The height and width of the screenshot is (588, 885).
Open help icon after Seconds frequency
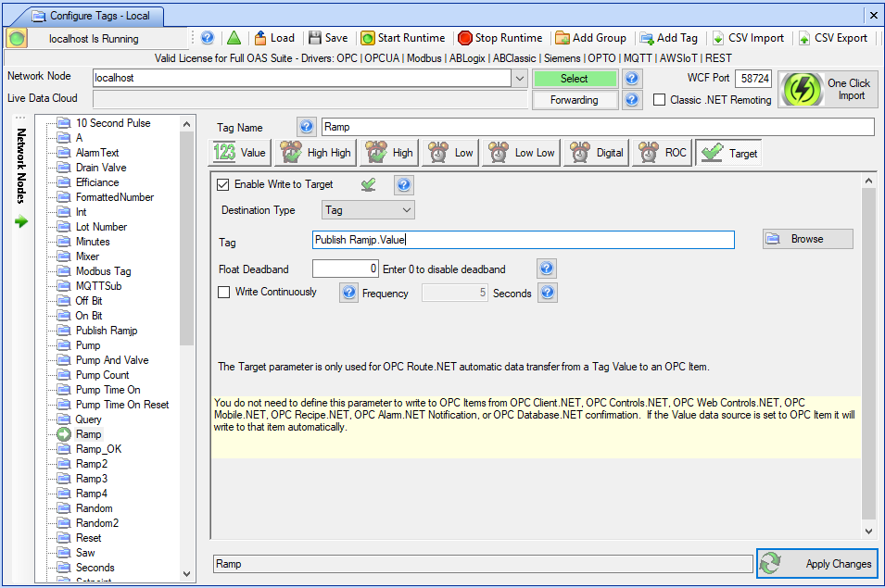pyautogui.click(x=548, y=292)
